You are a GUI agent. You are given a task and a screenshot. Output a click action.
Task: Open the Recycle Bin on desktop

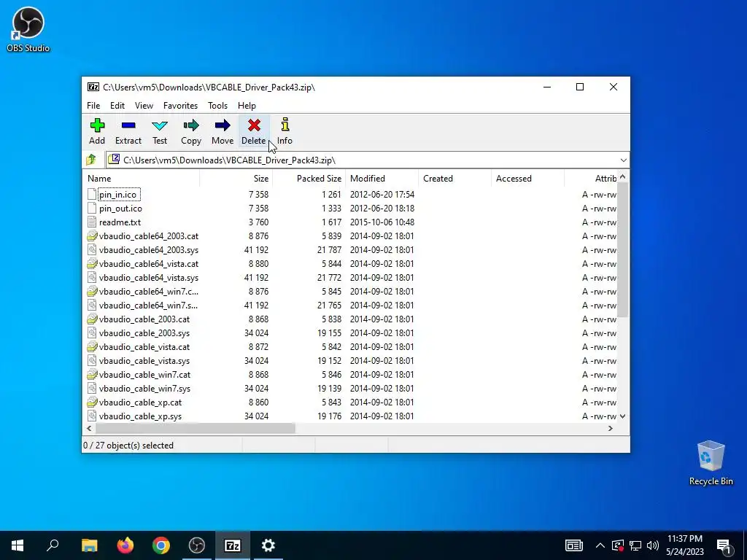tap(711, 463)
